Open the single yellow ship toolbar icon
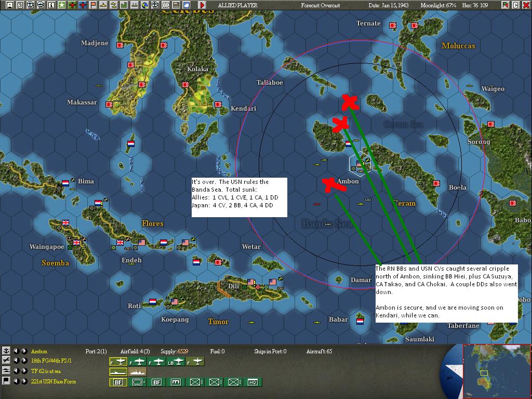The height and width of the screenshot is (399, 532). (x=103, y=5)
